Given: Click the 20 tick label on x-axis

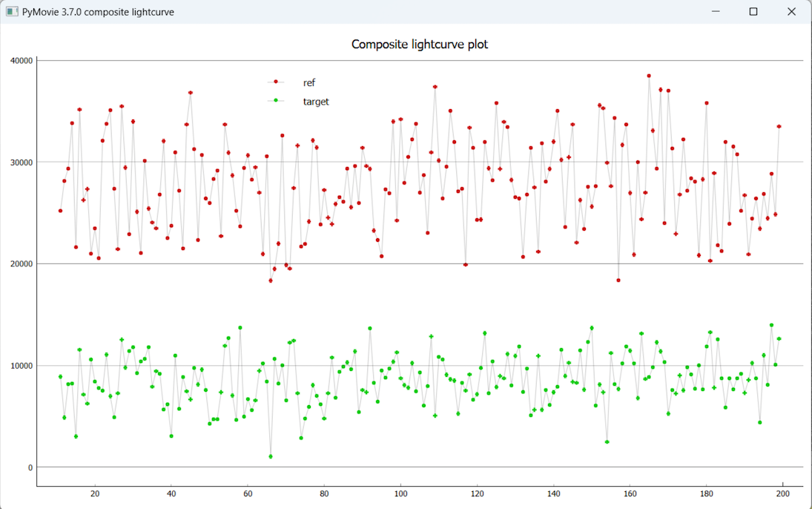Looking at the screenshot, I should click(95, 493).
